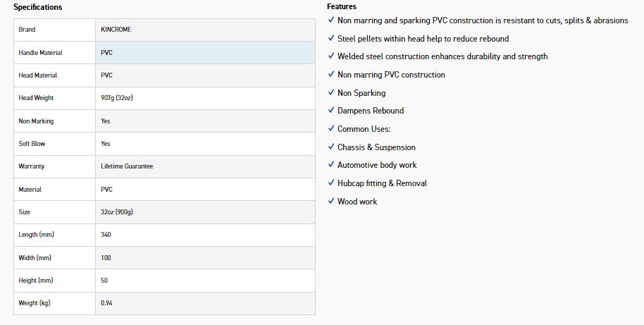Viewport: 644px width, 325px height.
Task: Click the checkmark beside Chassis & Suspension
Action: pyautogui.click(x=331, y=147)
